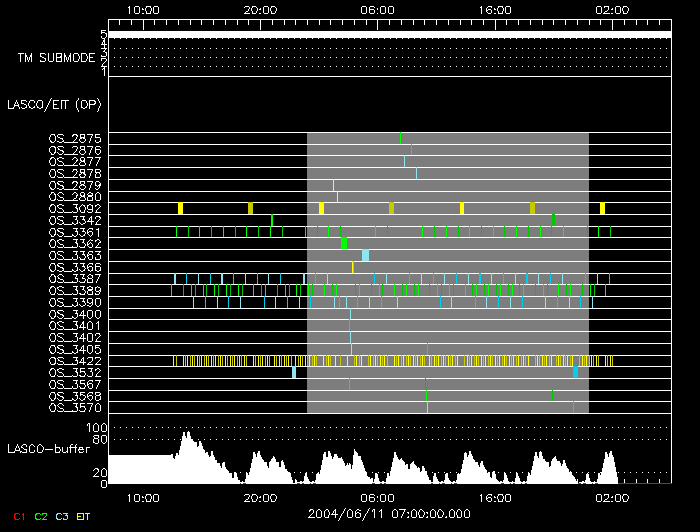
Task: Select the cyan block in the OS_3363 row
Action: click(x=365, y=255)
